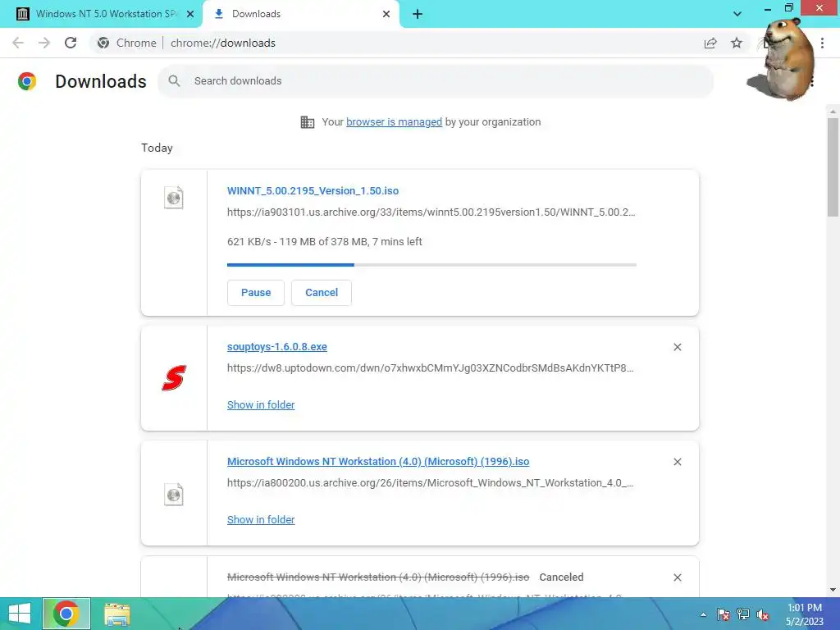Open File Explorer from the taskbar
Viewport: 840px width, 630px height.
click(x=117, y=614)
